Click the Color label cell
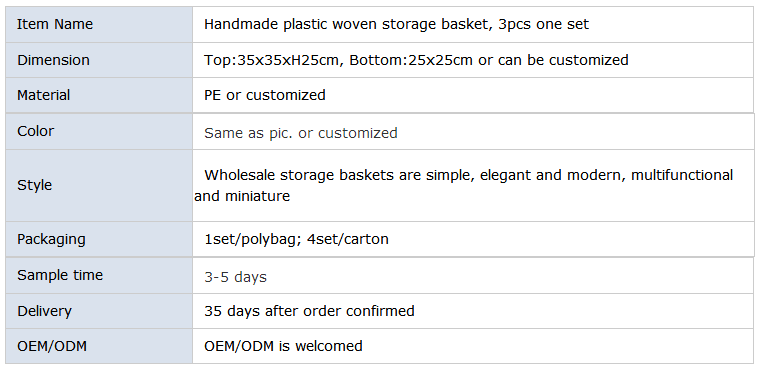Screen dimensions: 761x371 pyautogui.click(x=99, y=132)
